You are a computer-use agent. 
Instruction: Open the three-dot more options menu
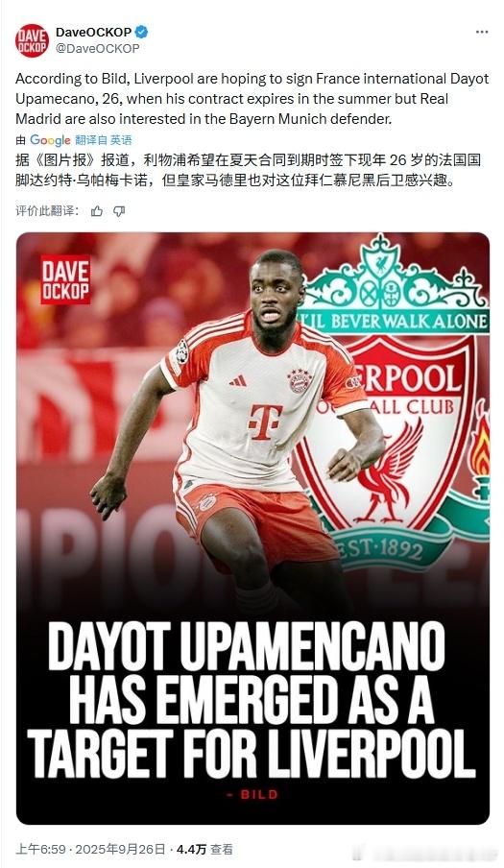(482, 32)
